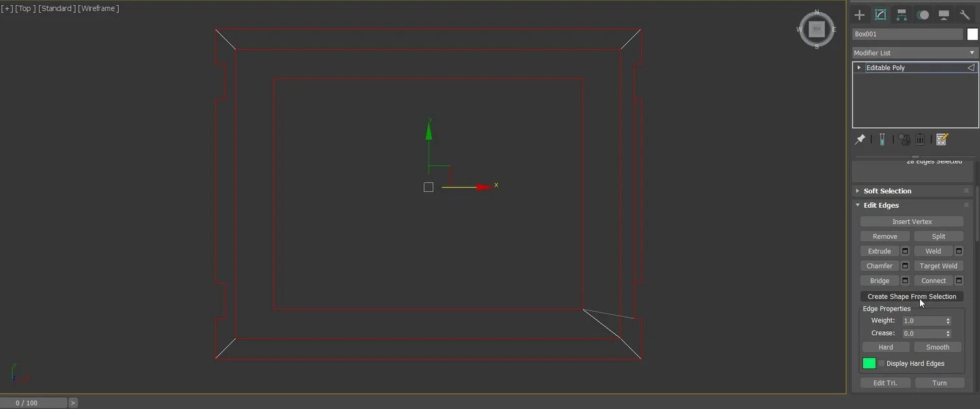Click the Smooth edge button
980x409 pixels.
click(938, 347)
